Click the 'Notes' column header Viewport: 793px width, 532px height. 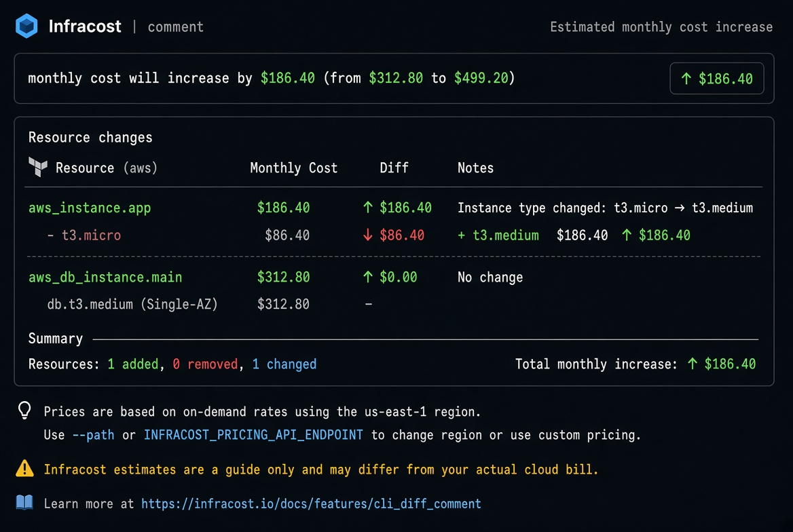pyautogui.click(x=475, y=168)
